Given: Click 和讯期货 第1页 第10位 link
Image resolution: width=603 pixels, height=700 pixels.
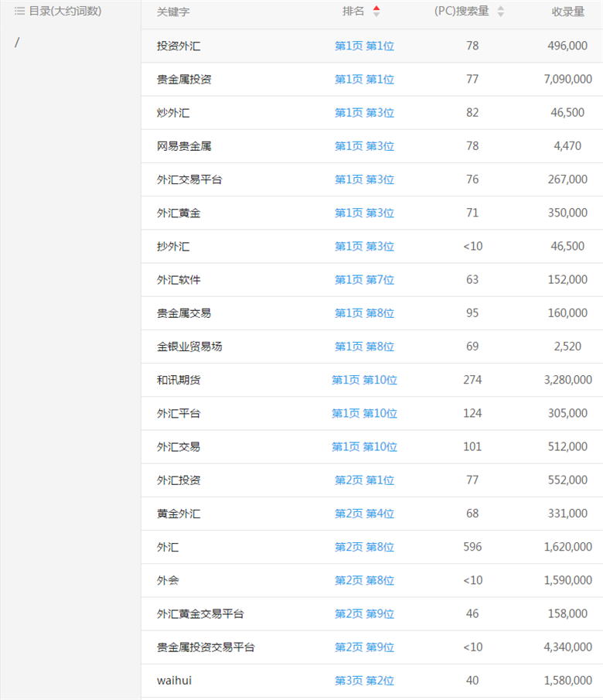Looking at the screenshot, I should [x=364, y=380].
